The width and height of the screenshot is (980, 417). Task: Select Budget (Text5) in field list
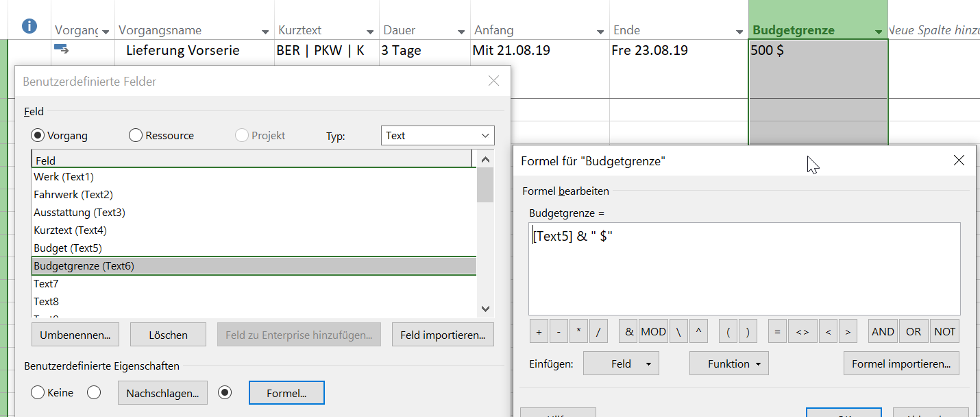68,248
